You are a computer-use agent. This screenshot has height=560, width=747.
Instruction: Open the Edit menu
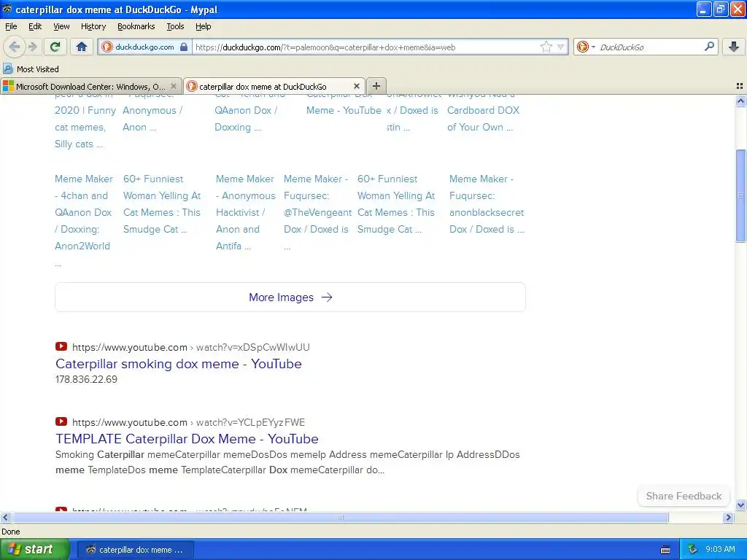(35, 26)
